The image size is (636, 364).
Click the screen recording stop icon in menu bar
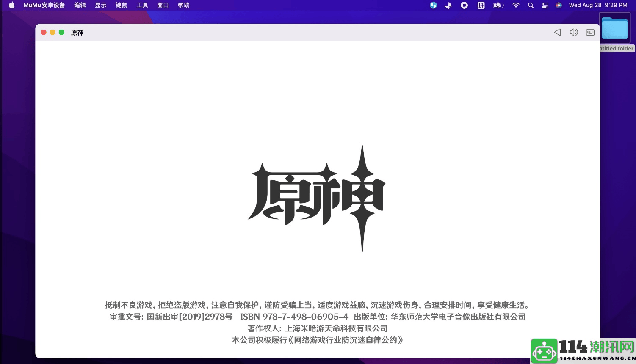coord(465,5)
